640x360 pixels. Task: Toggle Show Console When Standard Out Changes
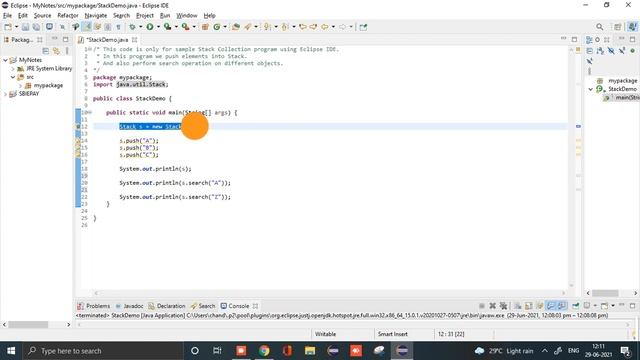click(551, 306)
